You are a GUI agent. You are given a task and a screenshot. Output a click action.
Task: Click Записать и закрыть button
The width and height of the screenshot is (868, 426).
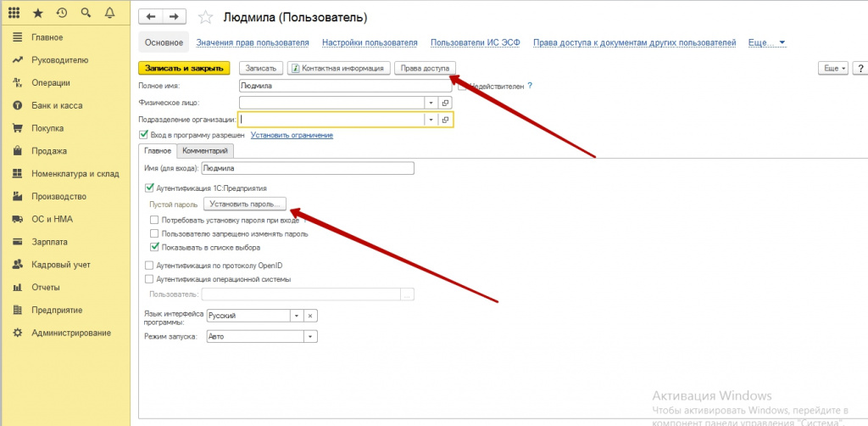(184, 68)
